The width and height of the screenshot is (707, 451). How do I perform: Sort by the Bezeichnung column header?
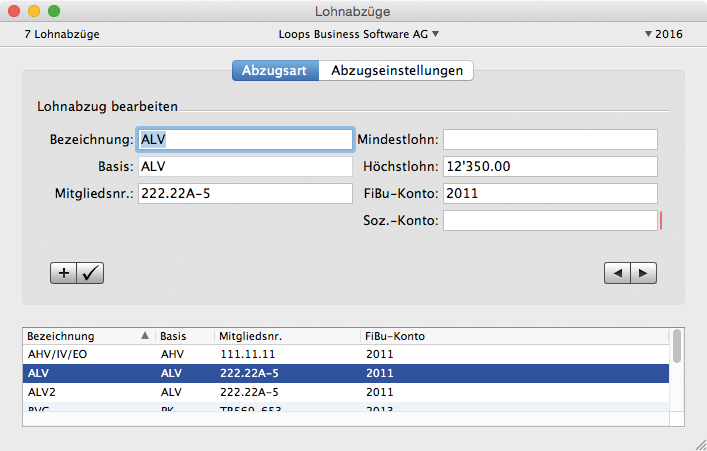pos(89,336)
